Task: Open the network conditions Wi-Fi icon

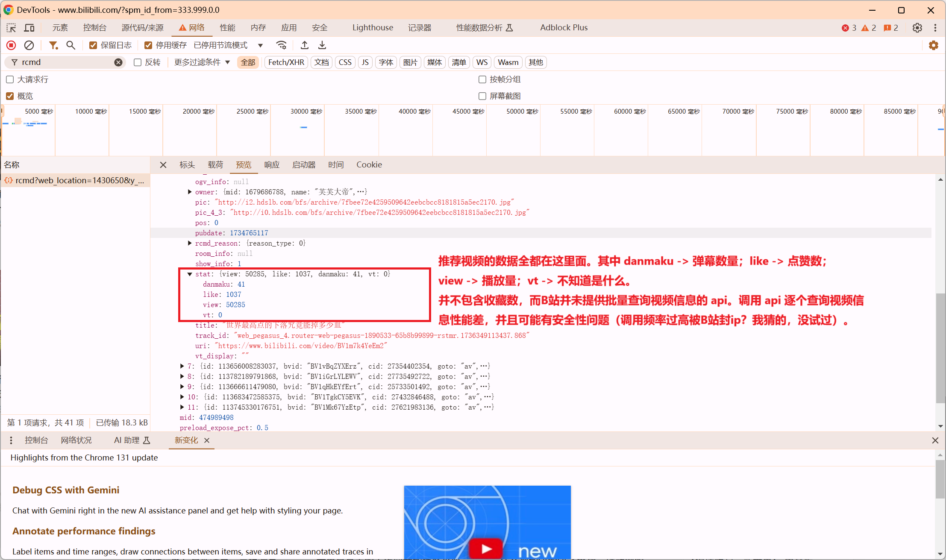Action: (281, 45)
